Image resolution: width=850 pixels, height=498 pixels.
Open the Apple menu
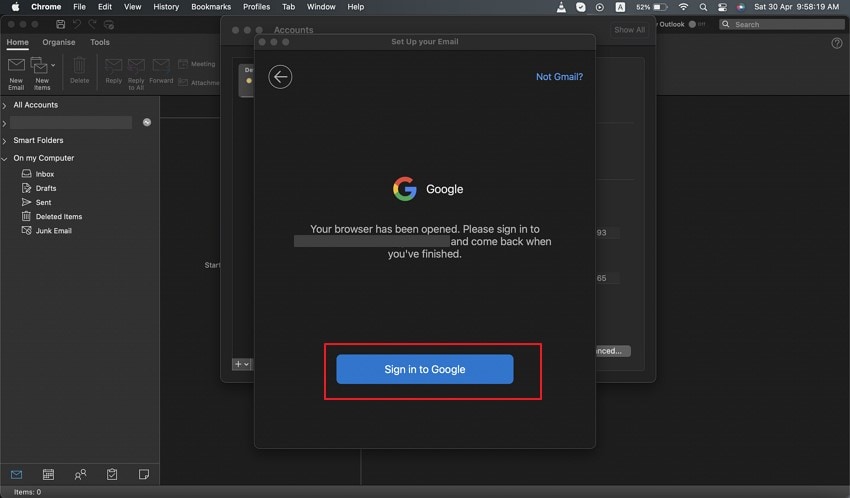[x=15, y=7]
